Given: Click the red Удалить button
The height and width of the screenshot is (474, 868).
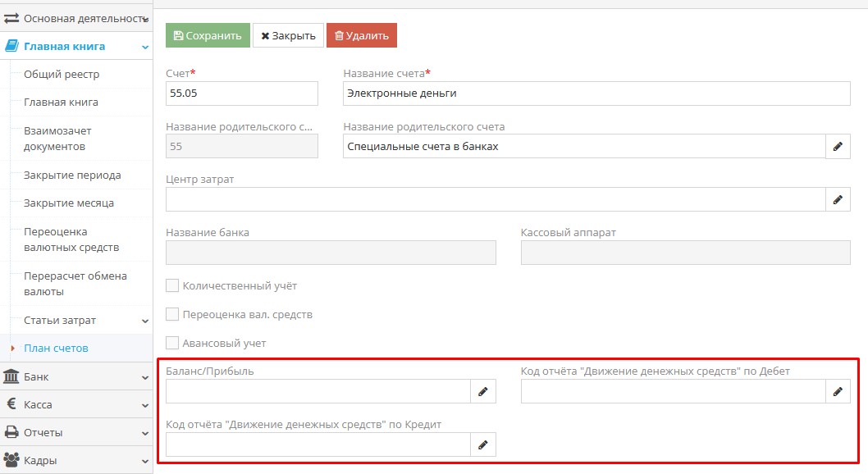Looking at the screenshot, I should (x=363, y=34).
